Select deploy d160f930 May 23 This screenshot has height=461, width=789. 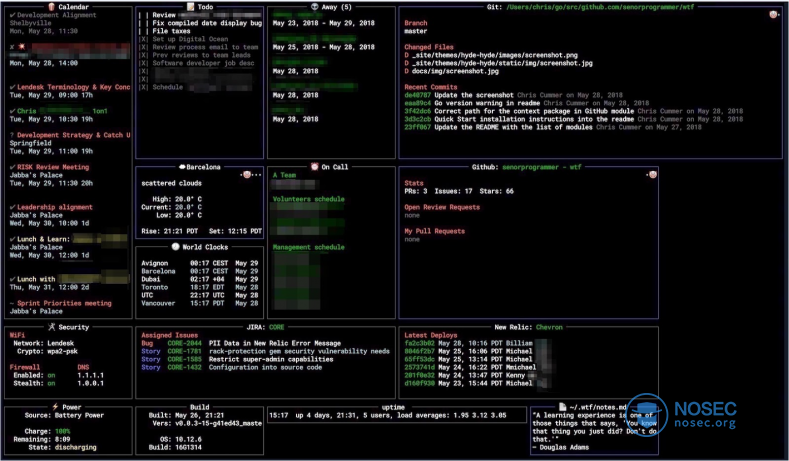468,383
